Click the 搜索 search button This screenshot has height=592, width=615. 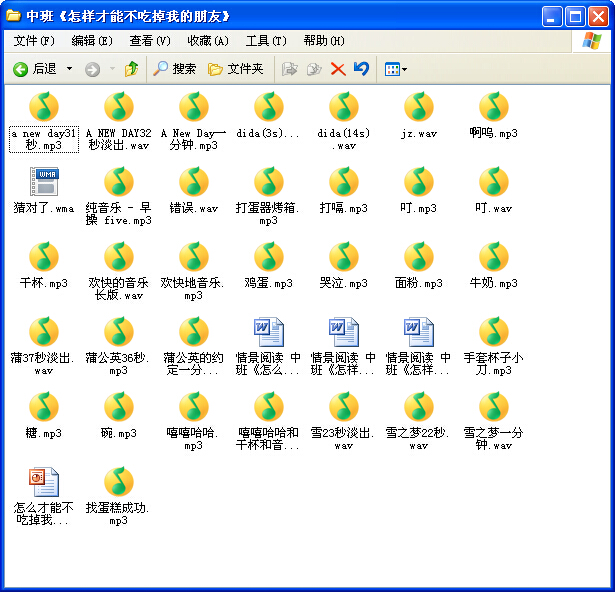[174, 69]
